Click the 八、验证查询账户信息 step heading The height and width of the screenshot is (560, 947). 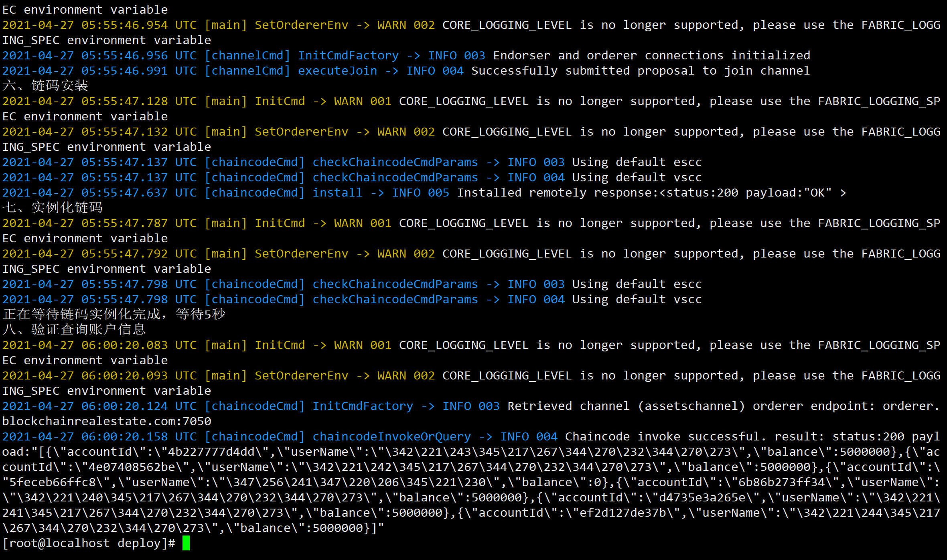74,330
